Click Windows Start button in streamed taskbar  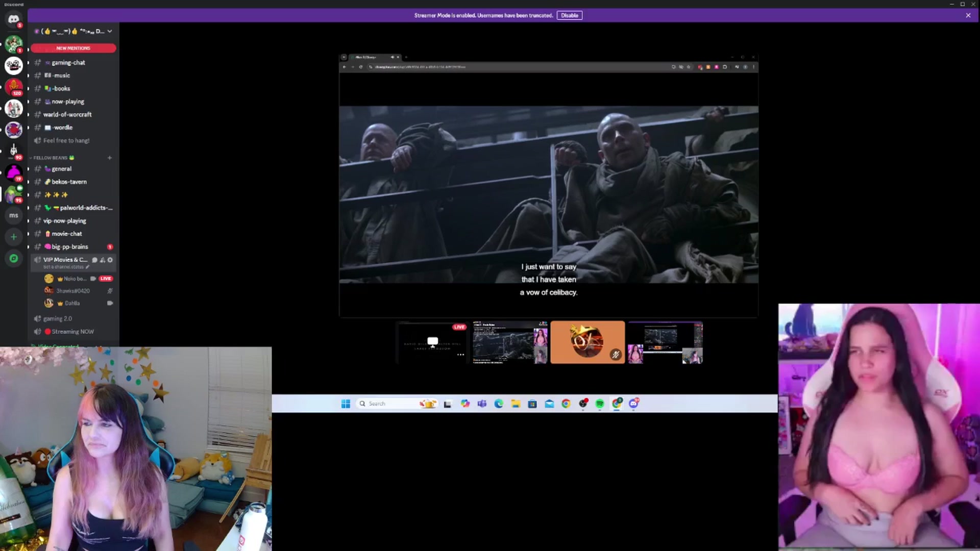346,404
